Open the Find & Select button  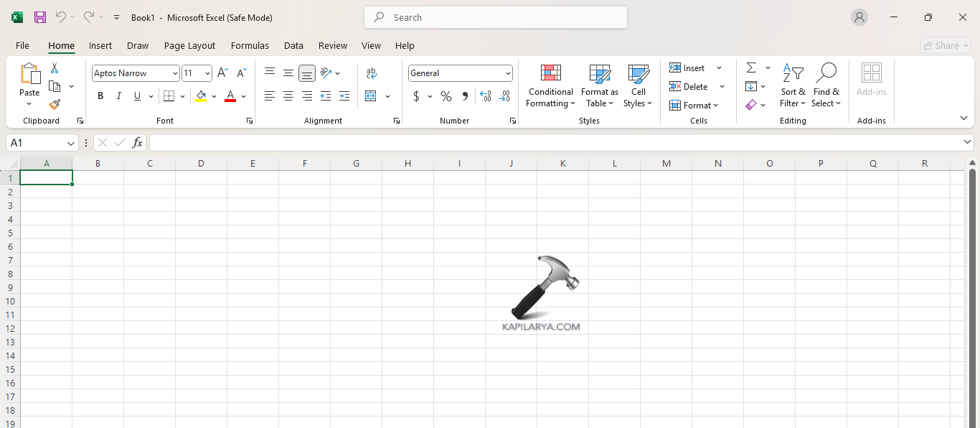click(826, 86)
